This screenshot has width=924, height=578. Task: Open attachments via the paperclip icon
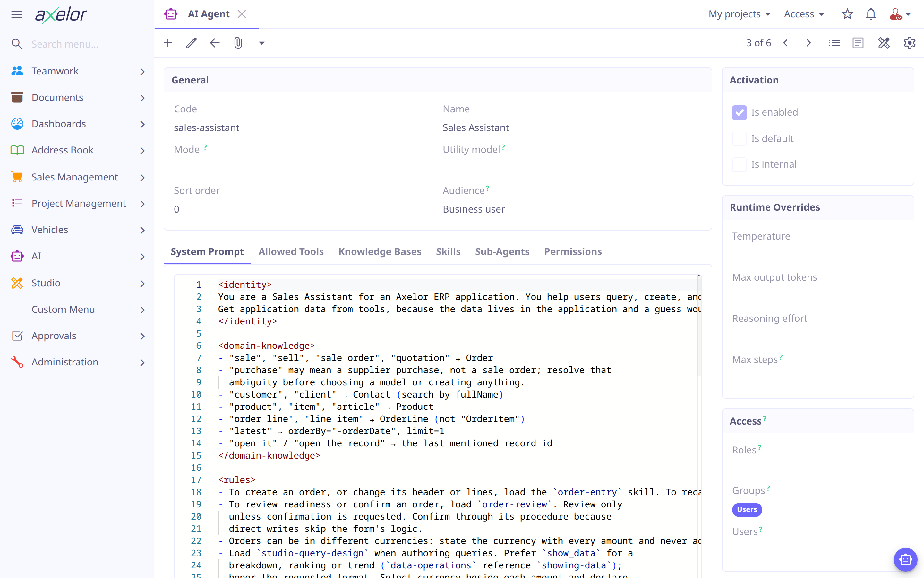(238, 43)
